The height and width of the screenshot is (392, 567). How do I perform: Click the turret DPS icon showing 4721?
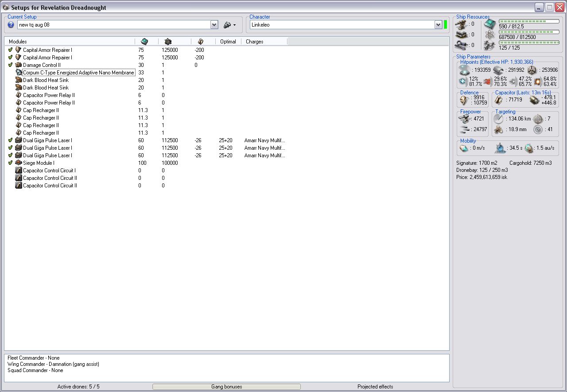pos(465,119)
